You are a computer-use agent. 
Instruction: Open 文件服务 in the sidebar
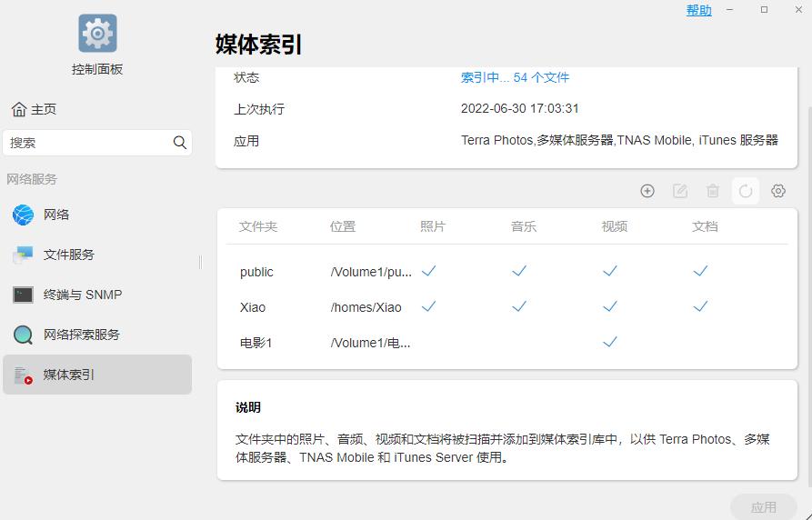(x=69, y=255)
